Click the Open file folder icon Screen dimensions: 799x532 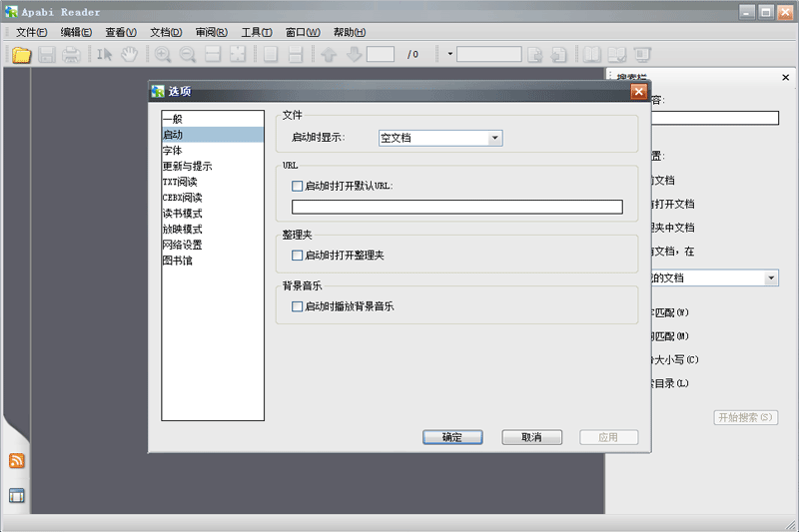click(21, 55)
